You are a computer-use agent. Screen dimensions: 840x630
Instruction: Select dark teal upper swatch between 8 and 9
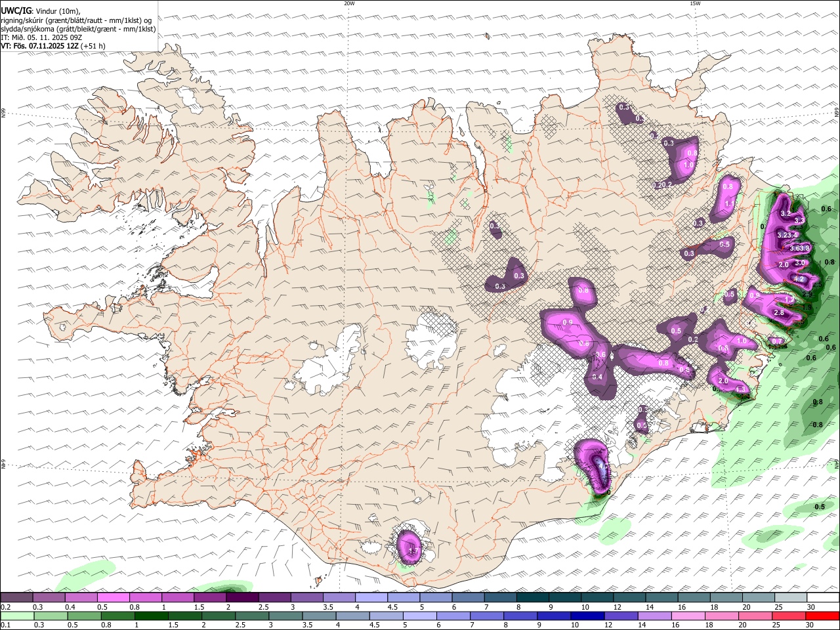click(x=533, y=597)
